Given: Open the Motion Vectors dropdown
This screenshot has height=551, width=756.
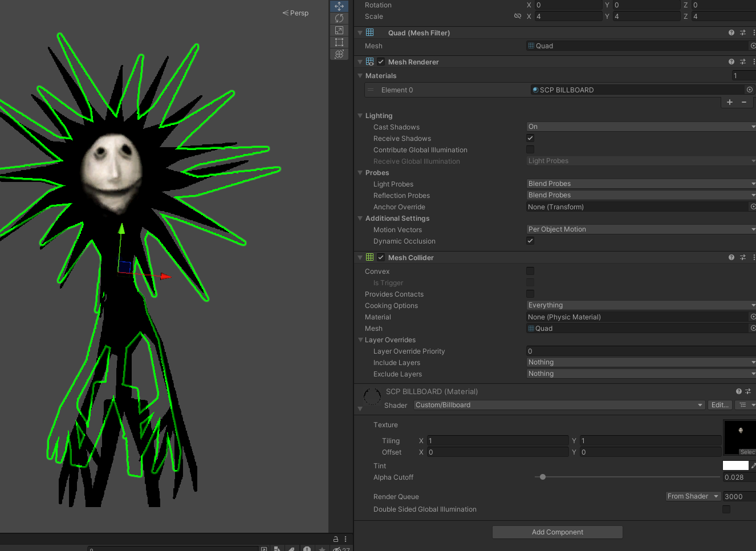Looking at the screenshot, I should 641,229.
